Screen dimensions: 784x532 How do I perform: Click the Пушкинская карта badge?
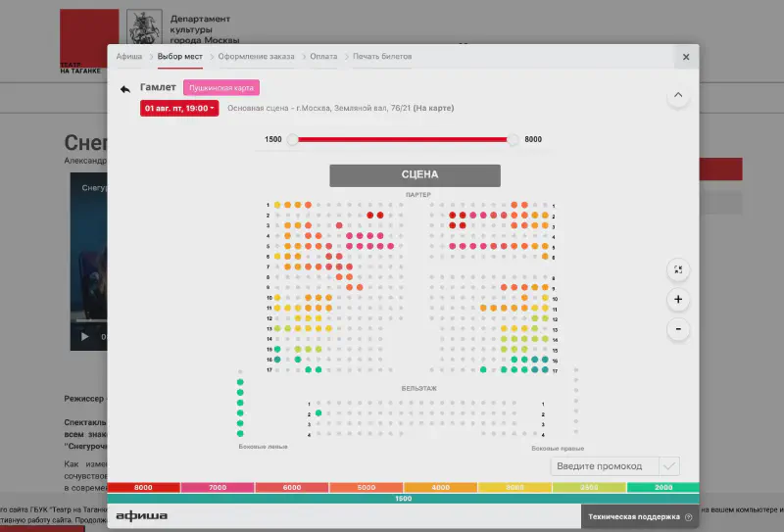pos(221,88)
